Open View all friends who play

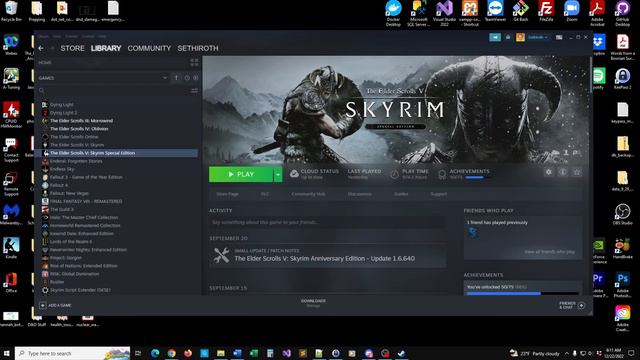[x=549, y=252]
